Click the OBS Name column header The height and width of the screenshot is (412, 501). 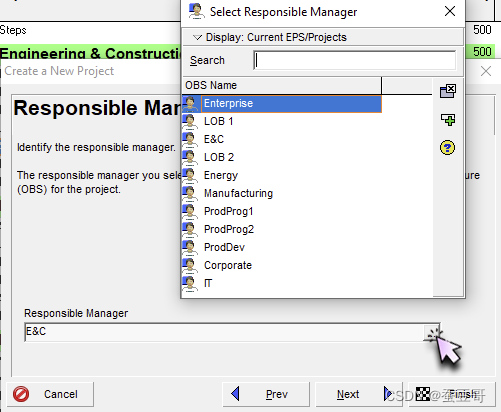click(x=282, y=85)
